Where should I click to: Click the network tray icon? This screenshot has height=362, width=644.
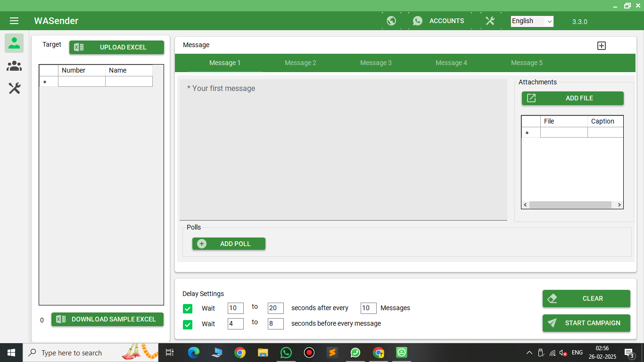coord(552,353)
